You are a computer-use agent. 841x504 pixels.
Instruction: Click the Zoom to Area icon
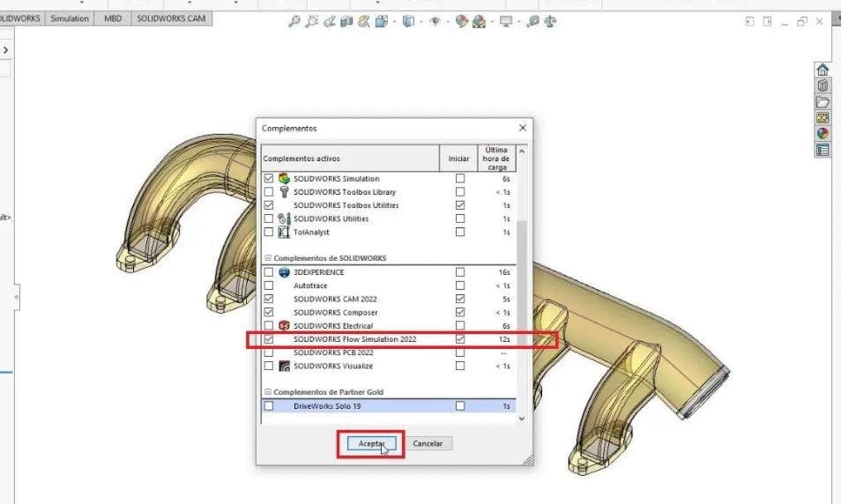pyautogui.click(x=311, y=21)
